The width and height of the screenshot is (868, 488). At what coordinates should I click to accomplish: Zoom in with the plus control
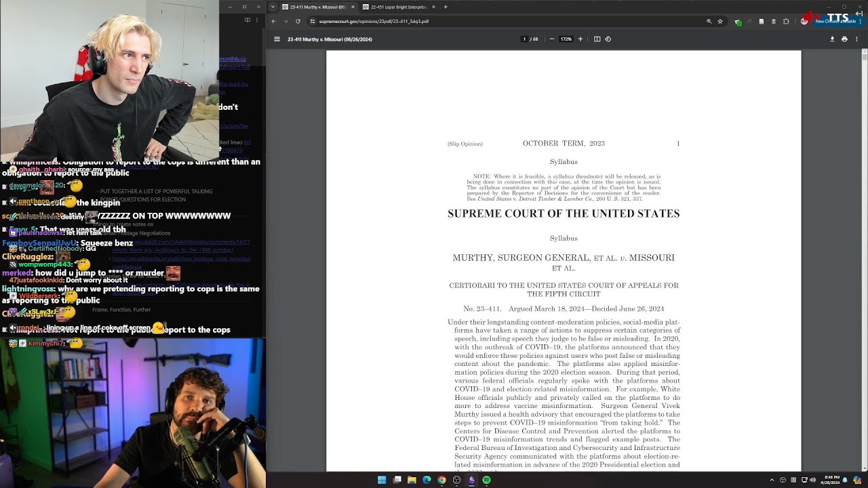pyautogui.click(x=580, y=39)
